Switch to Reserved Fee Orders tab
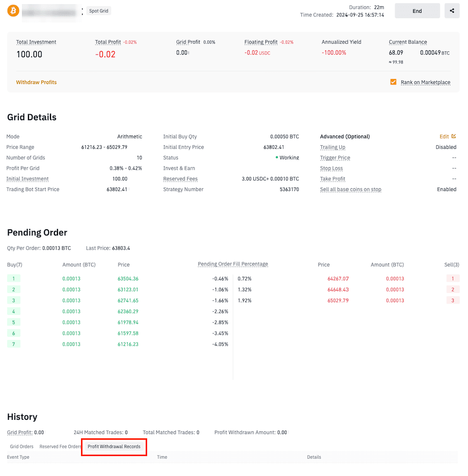This screenshot has height=476, width=468. tap(61, 446)
